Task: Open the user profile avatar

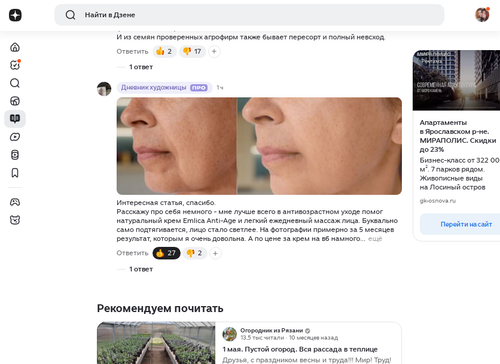Action: click(x=482, y=15)
